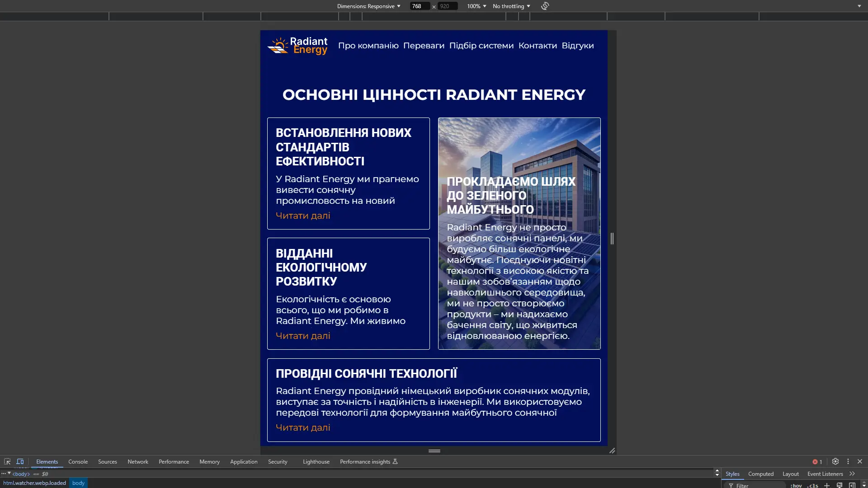The height and width of the screenshot is (488, 868).
Task: Click the ПРОВІДНІ СОНЯЧНІ ТЕХНОЛОГІЇ card title
Action: [367, 374]
